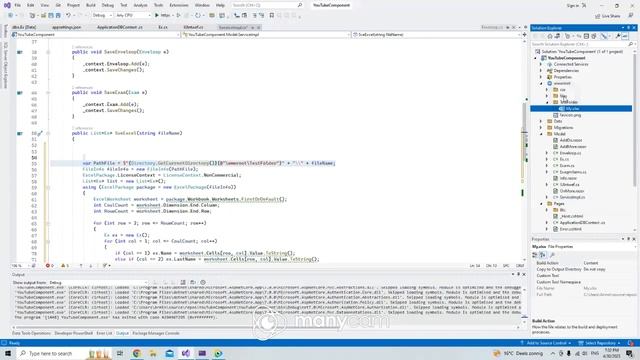Click the Save All toolbar icon
640x360 pixels.
(x=58, y=16)
